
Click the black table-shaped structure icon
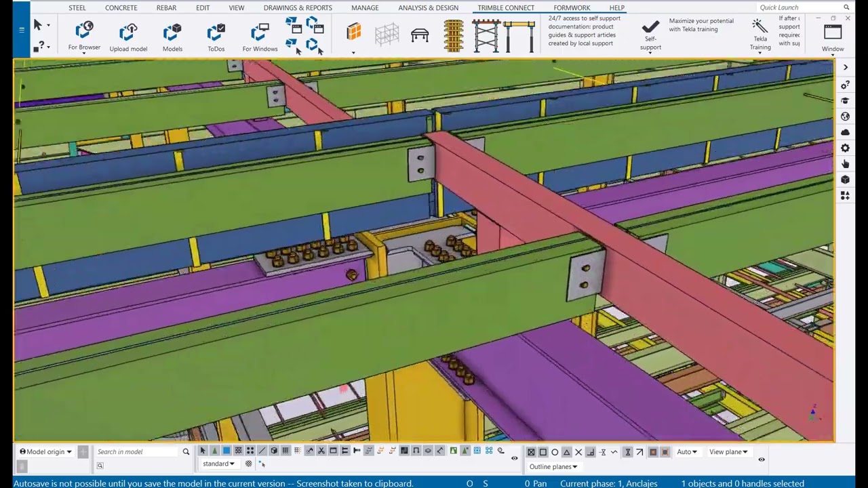coord(420,35)
